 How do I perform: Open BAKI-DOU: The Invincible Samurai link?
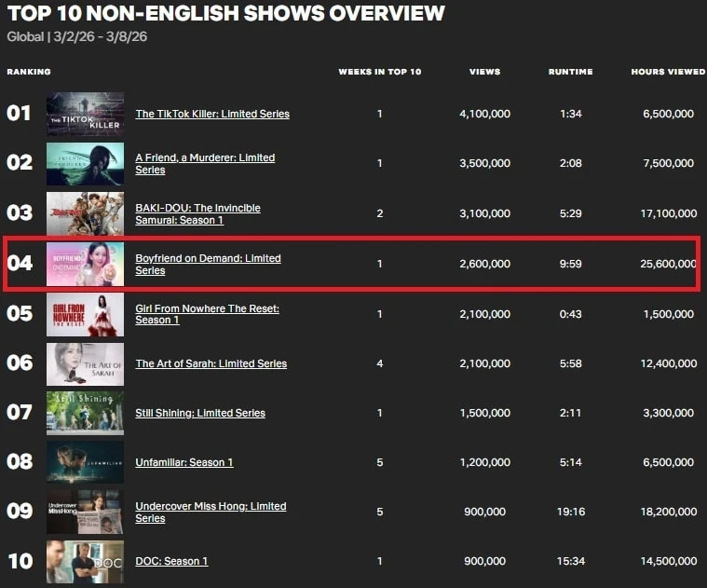(x=197, y=209)
